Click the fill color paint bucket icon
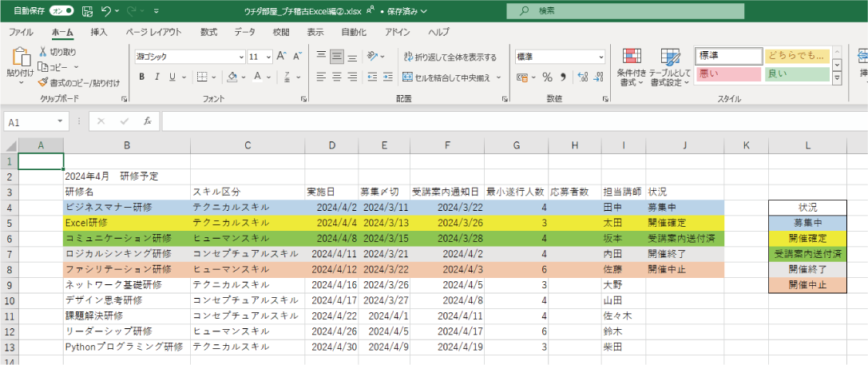Image resolution: width=868 pixels, height=365 pixels. 232,77
